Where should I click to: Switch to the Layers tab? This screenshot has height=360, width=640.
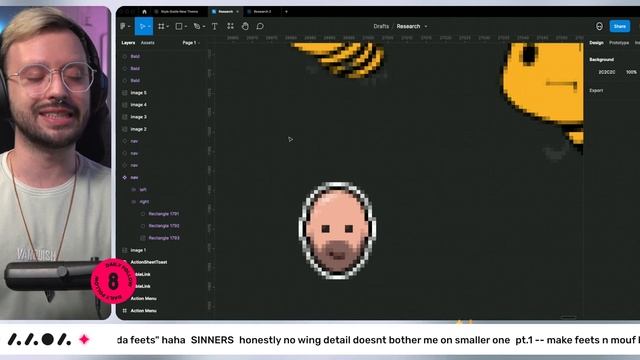tap(128, 42)
